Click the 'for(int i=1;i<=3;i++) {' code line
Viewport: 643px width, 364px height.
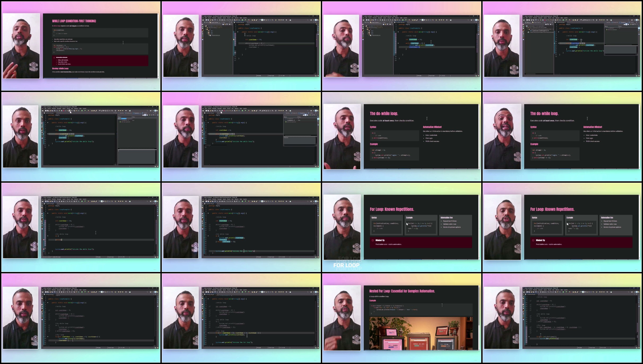click(546, 337)
